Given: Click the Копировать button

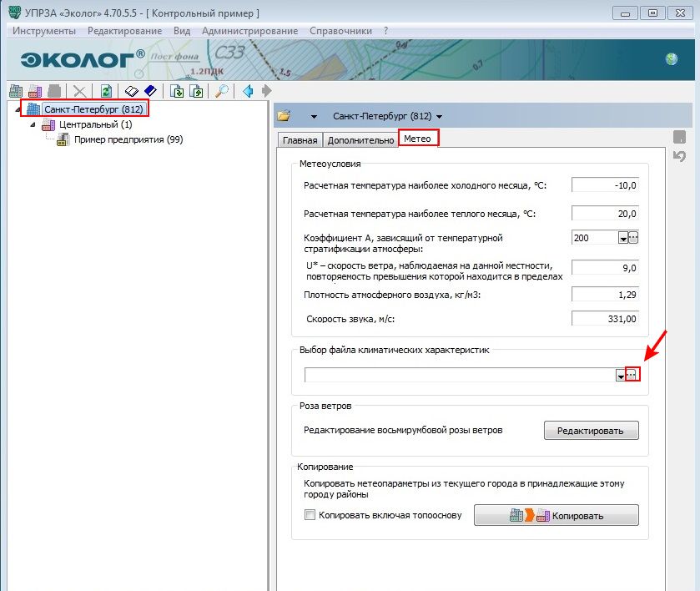Looking at the screenshot, I should (556, 515).
